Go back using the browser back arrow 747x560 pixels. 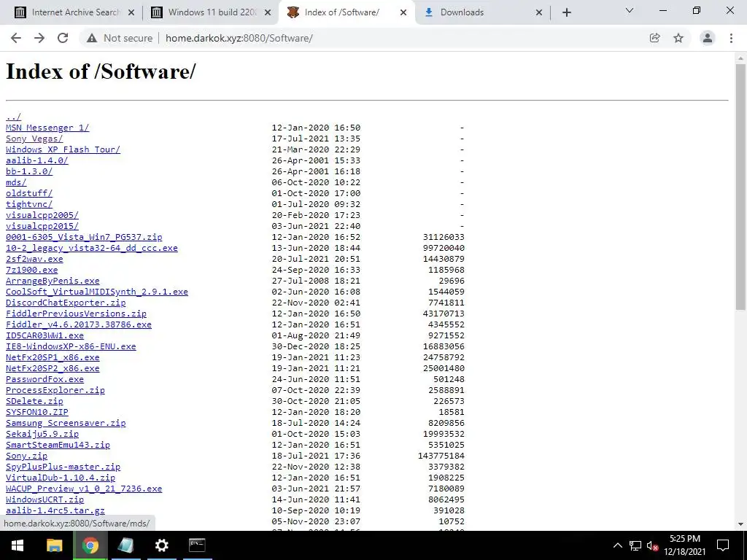point(16,38)
